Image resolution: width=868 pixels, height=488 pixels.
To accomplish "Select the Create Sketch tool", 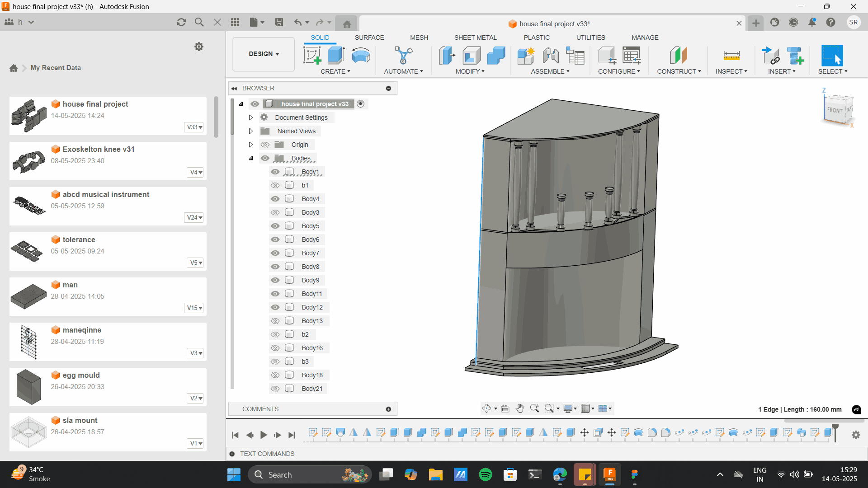I will (312, 56).
